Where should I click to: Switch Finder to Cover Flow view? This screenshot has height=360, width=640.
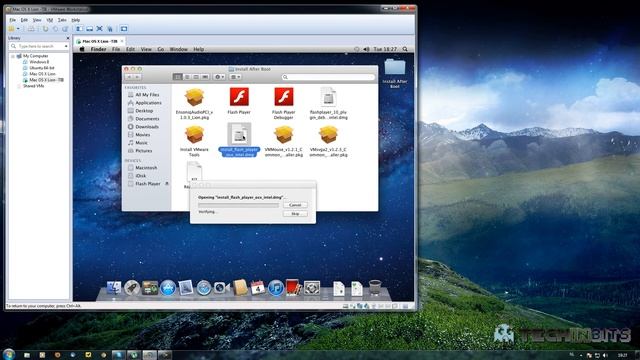tap(205, 77)
